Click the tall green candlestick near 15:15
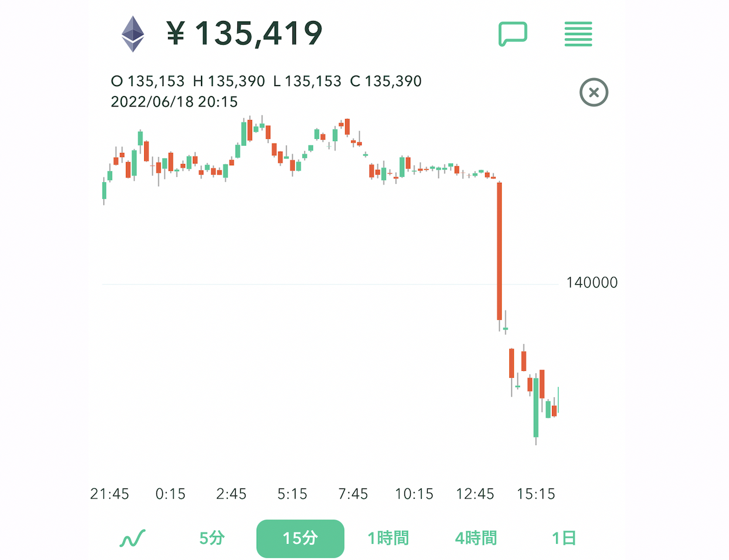Image resolution: width=729 pixels, height=560 pixels. coord(536,408)
